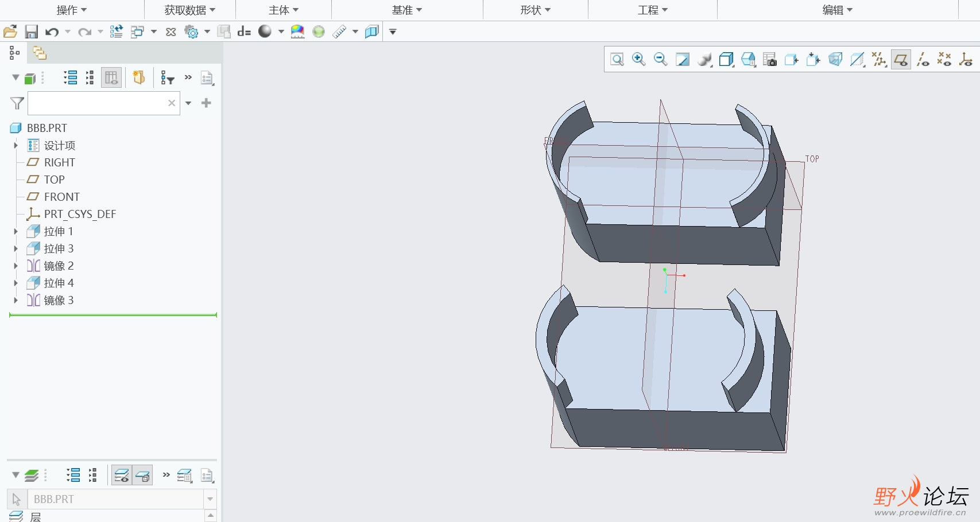Click the saved orientations icon

(x=748, y=59)
